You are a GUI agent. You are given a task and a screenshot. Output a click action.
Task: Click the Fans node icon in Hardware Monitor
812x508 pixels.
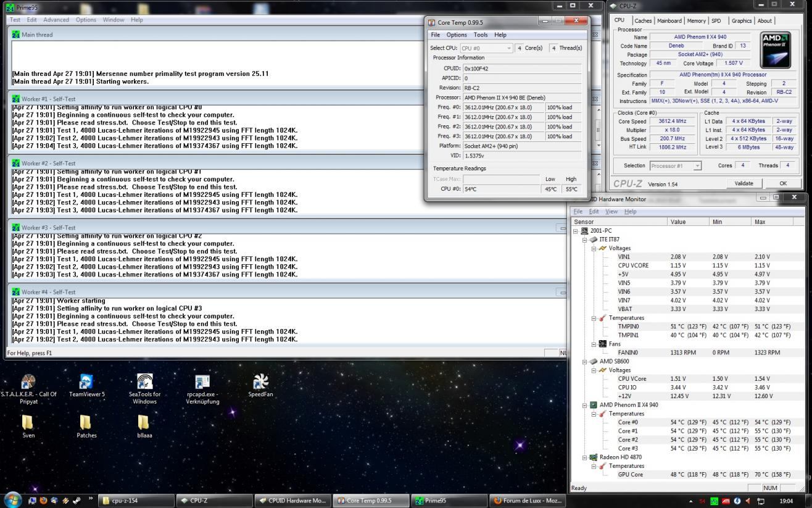click(603, 344)
